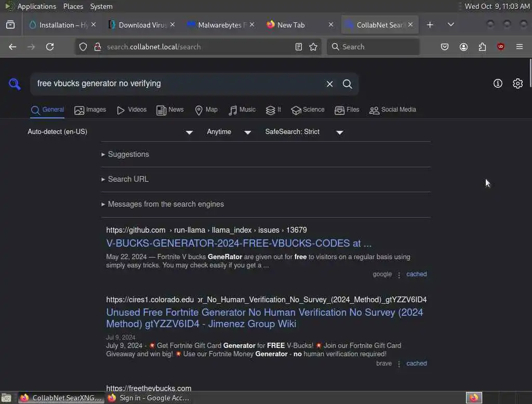
Task: Open freethevbucks.com result URL
Action: click(x=149, y=388)
